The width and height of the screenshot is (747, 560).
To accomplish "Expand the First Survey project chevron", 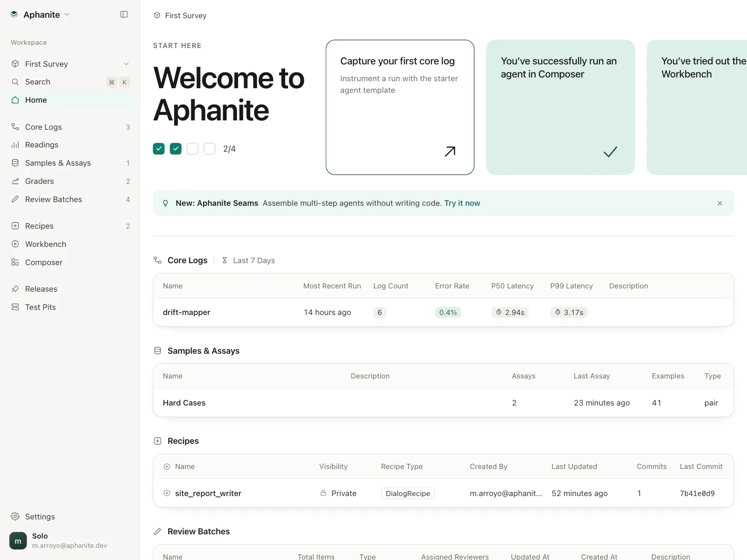I will coord(126,64).
